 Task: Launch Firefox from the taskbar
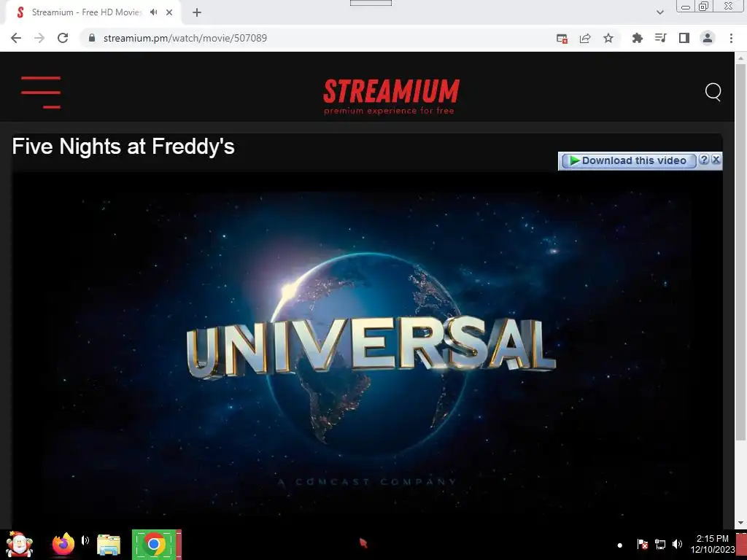tap(63, 544)
